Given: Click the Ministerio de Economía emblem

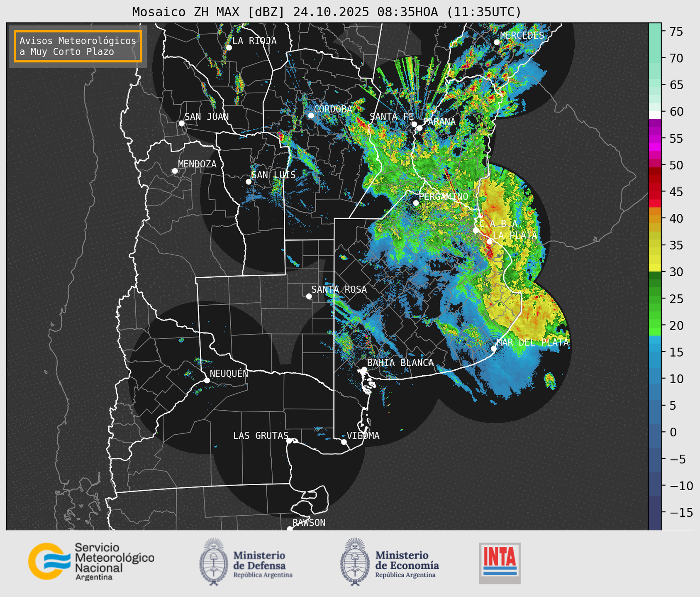Looking at the screenshot, I should point(355,562).
